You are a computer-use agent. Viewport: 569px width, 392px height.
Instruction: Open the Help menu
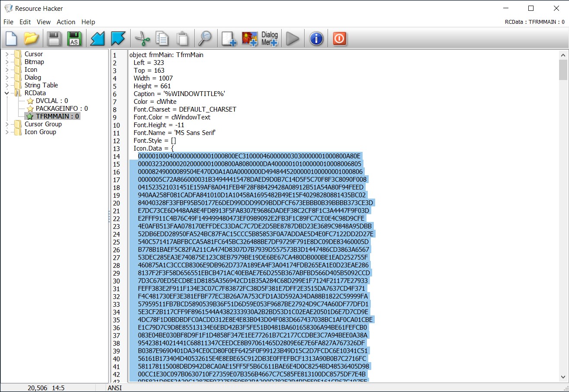[88, 22]
